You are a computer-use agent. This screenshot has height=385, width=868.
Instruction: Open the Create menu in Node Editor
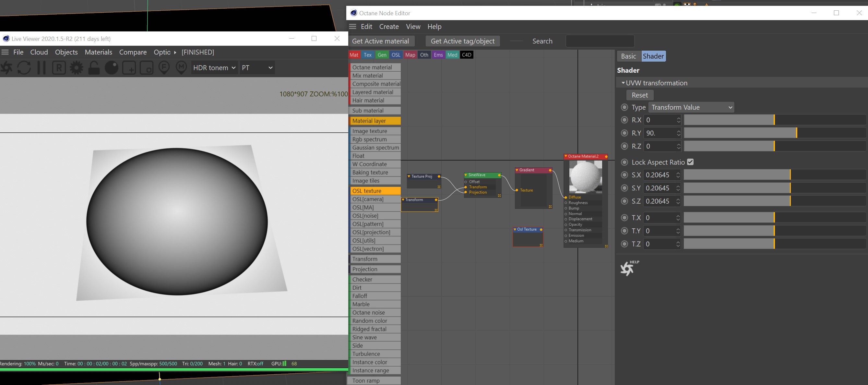tap(388, 27)
